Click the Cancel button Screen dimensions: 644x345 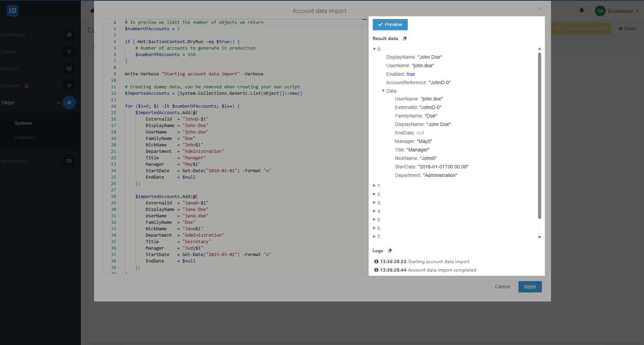tap(502, 287)
